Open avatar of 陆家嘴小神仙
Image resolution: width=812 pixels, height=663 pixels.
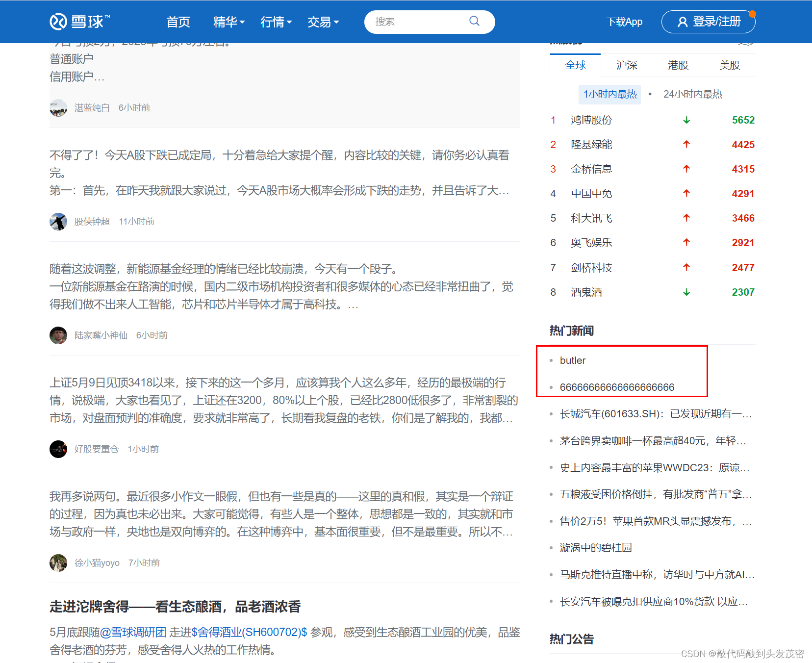tap(58, 335)
